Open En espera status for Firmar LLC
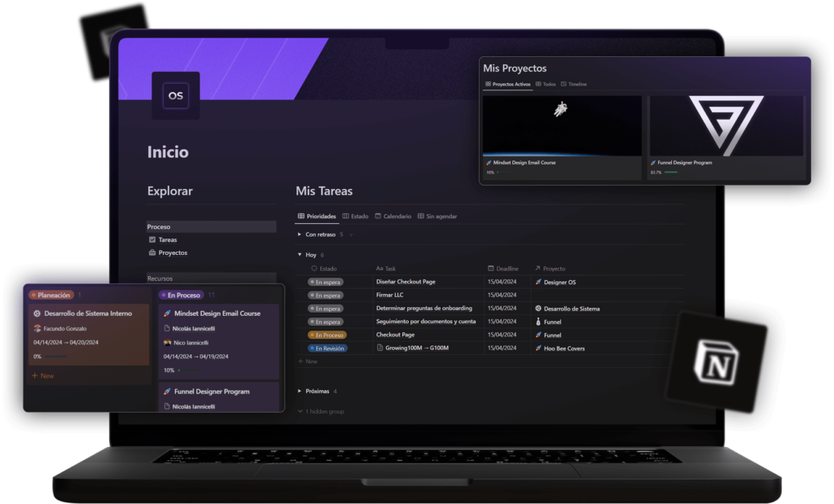834x504 pixels. point(326,296)
